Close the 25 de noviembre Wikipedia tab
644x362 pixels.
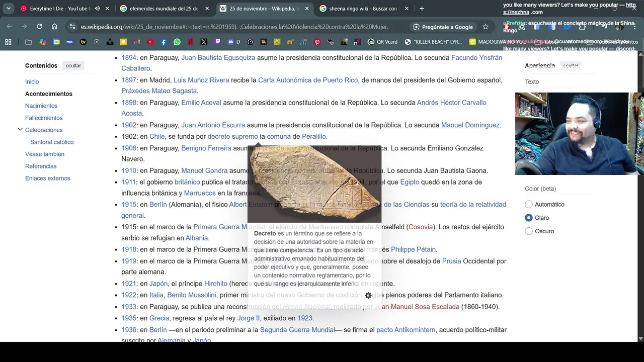[306, 9]
